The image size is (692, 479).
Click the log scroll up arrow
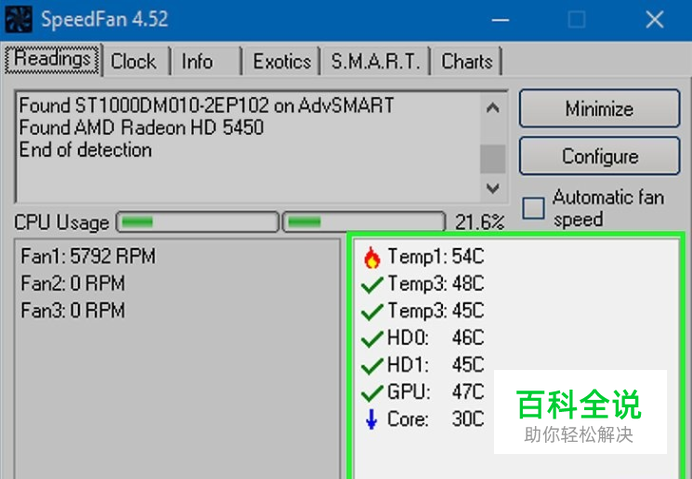(x=493, y=107)
